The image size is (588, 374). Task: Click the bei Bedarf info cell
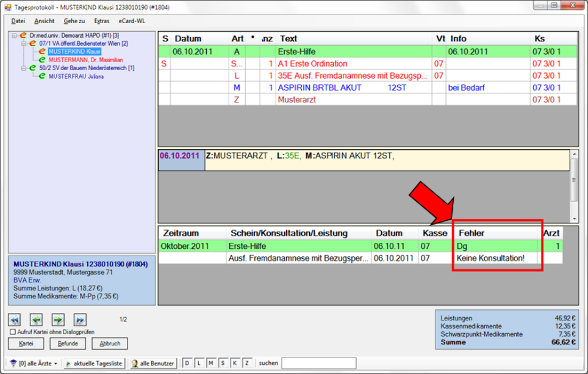tap(488, 87)
